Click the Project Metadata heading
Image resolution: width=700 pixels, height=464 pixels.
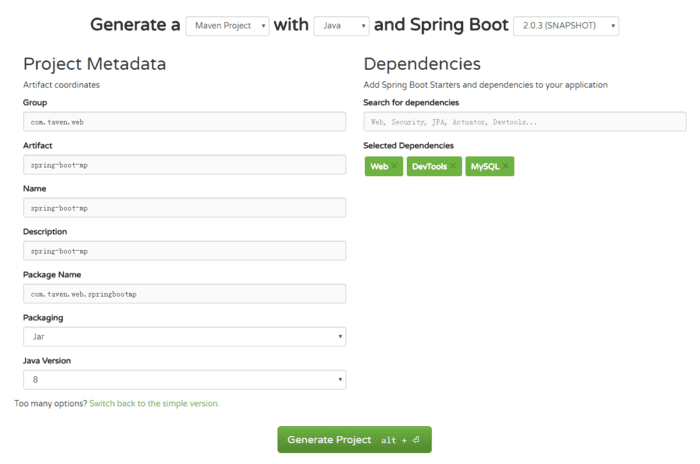tap(95, 65)
